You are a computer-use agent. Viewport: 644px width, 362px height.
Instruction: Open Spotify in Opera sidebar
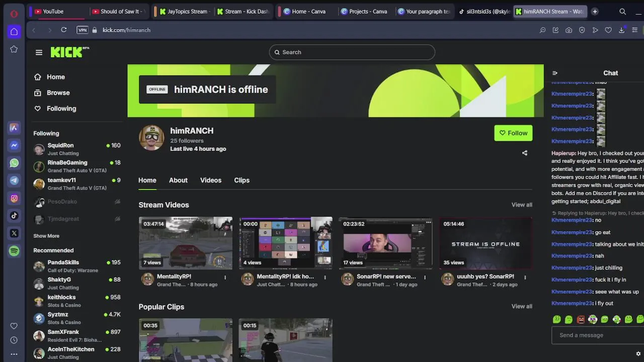pyautogui.click(x=14, y=251)
